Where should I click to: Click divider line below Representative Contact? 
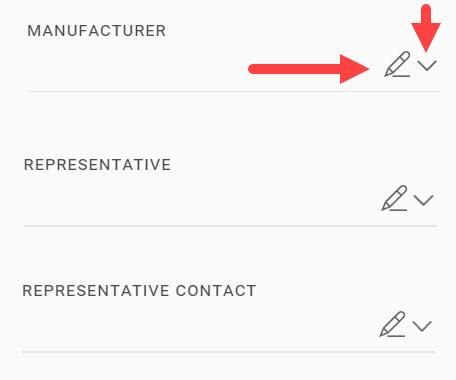pos(228,352)
